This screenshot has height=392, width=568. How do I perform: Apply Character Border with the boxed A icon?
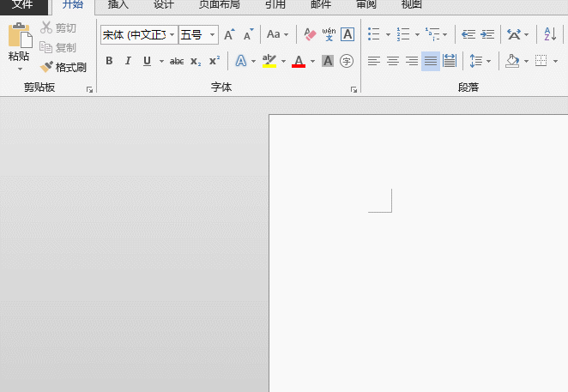pyautogui.click(x=347, y=35)
